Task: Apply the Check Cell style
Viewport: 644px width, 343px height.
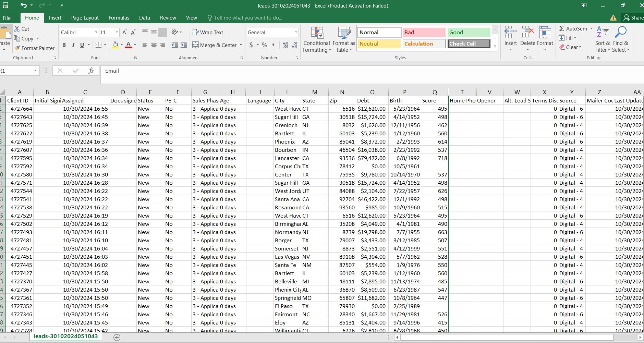Action: (x=469, y=44)
